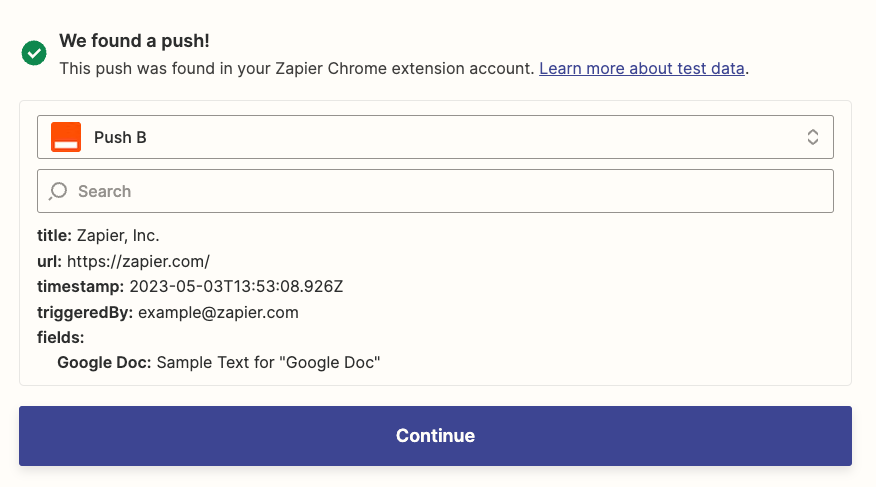This screenshot has height=487, width=876.
Task: Click the example@zapier.com value
Action: 218,312
